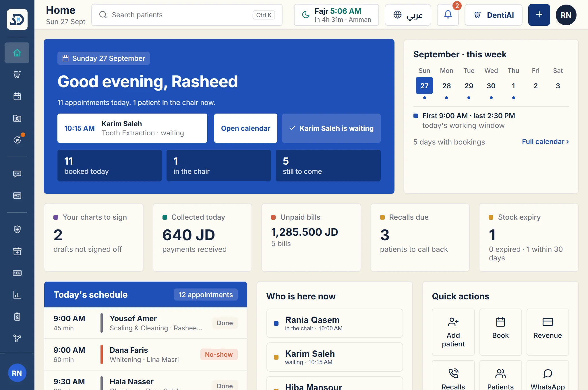Open the Stock expiry card
This screenshot has height=390, width=588.
529,237
